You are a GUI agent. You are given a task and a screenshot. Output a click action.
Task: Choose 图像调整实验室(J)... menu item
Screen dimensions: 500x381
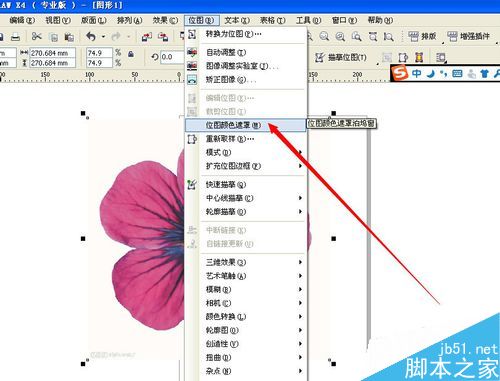245,66
